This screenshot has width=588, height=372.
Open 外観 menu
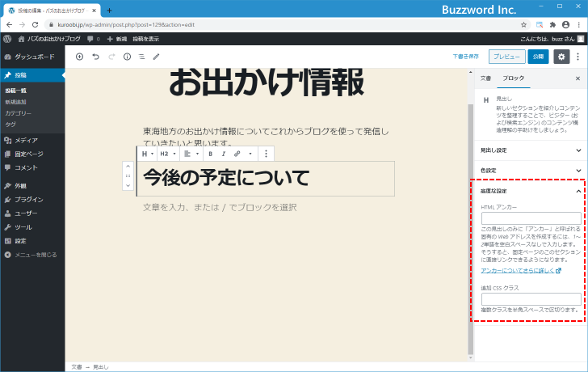click(32, 186)
